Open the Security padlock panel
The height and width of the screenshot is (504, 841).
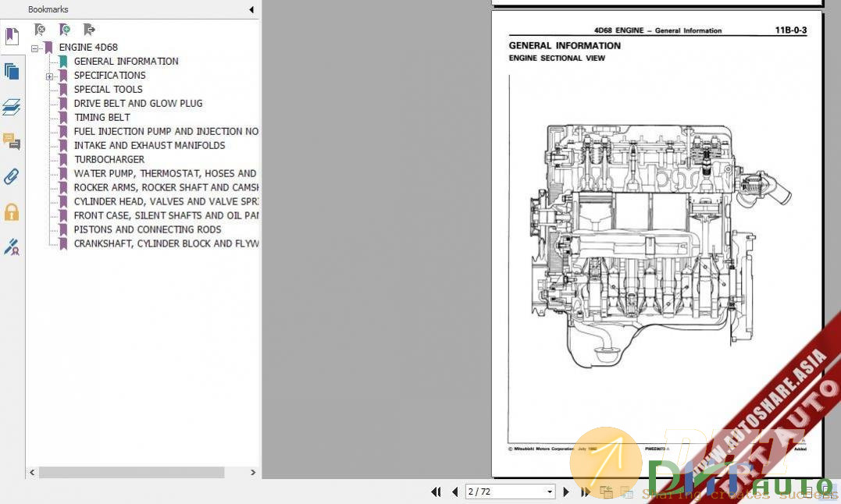[x=12, y=212]
